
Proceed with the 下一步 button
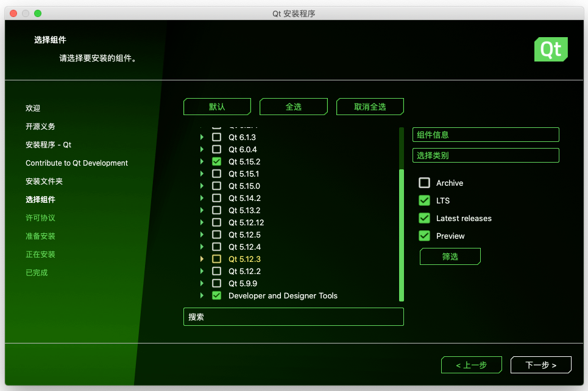tap(540, 365)
